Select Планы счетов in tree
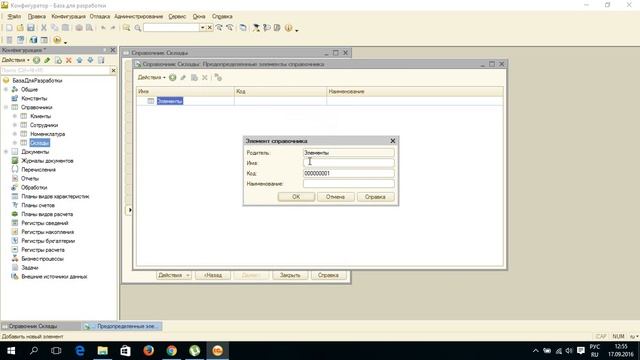Viewport: 640px width, 360px height. click(x=38, y=205)
